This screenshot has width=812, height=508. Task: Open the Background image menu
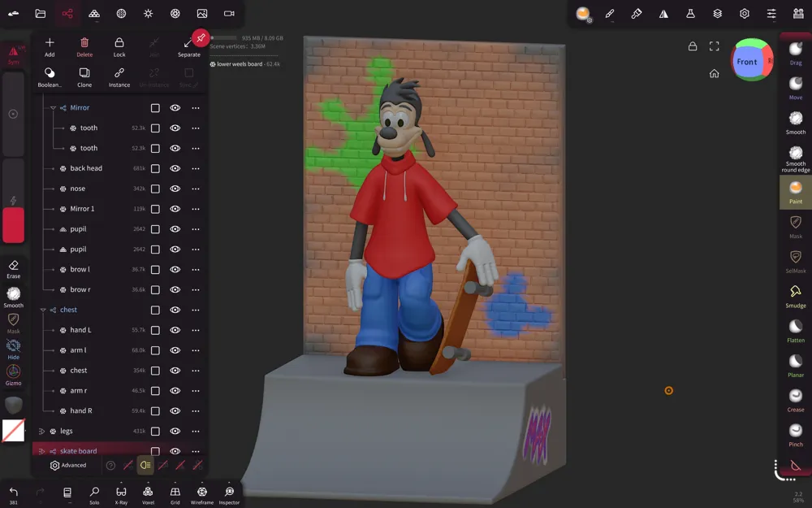(x=202, y=14)
